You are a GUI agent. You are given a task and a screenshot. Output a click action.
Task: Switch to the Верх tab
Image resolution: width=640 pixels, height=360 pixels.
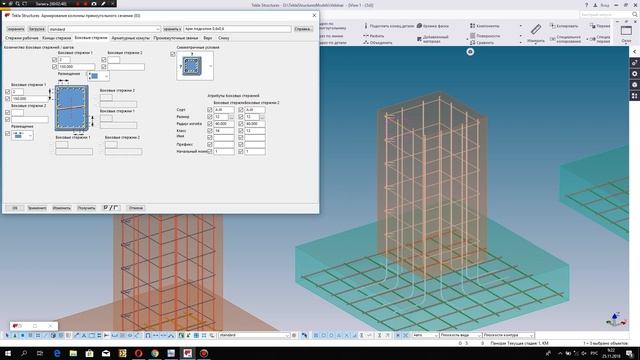(x=208, y=38)
